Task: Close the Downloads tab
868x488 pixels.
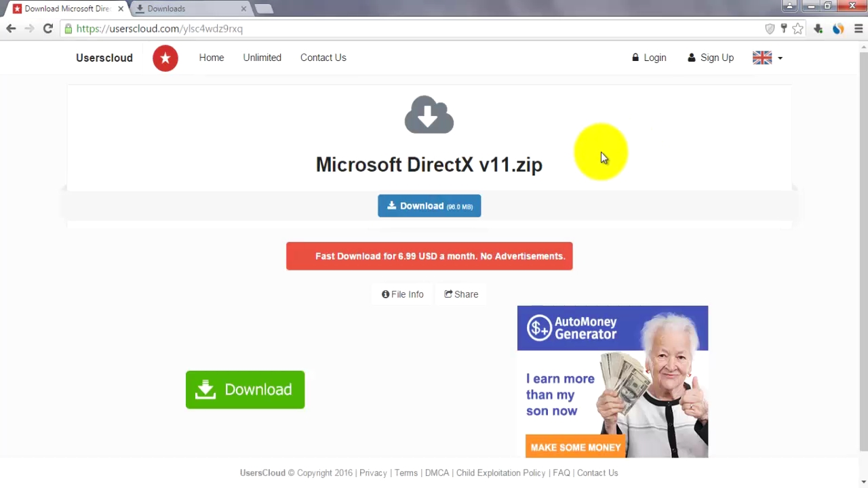Action: coord(243,9)
